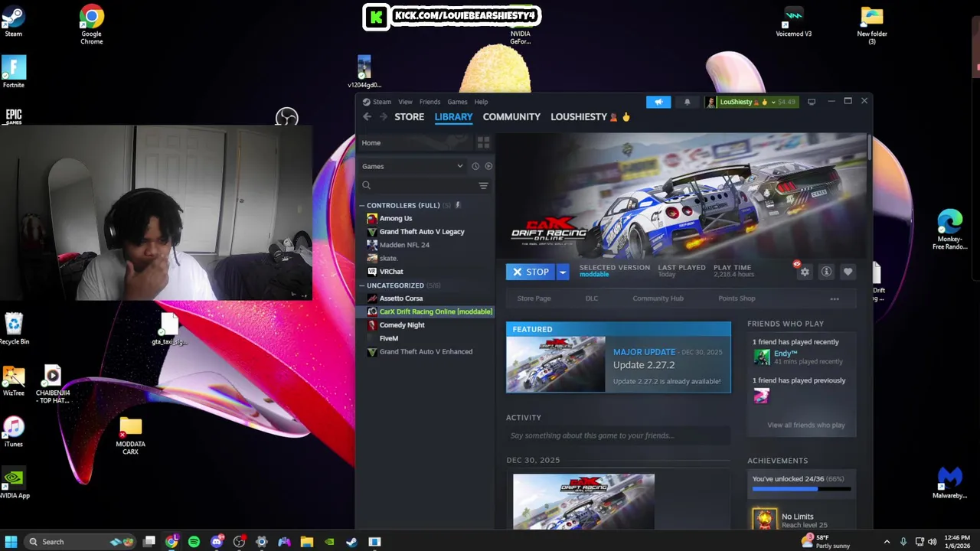Go forward with Steam navigation forward arrow
The image size is (980, 551).
point(383,117)
